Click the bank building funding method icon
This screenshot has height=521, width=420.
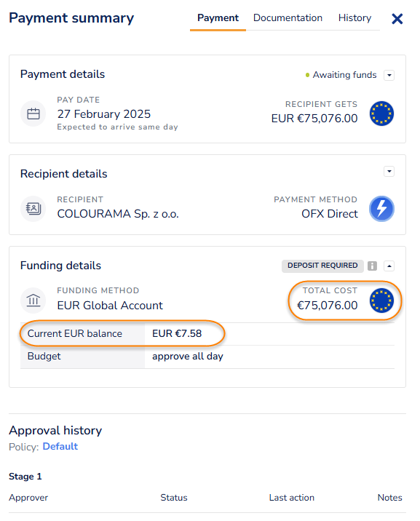33,301
